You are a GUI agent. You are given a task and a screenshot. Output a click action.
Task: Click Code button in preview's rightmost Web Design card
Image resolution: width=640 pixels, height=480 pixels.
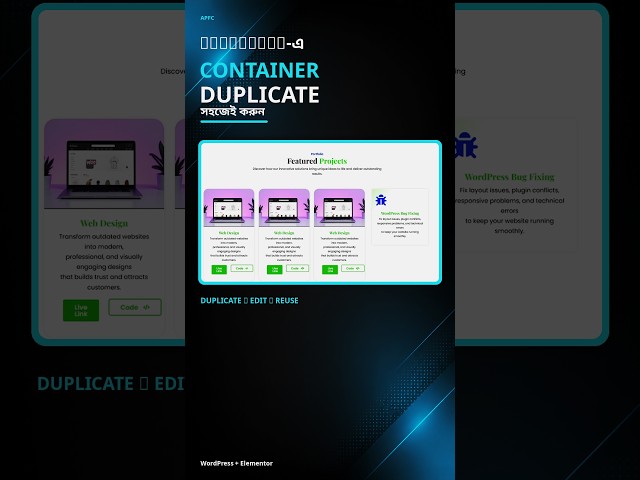click(x=353, y=268)
